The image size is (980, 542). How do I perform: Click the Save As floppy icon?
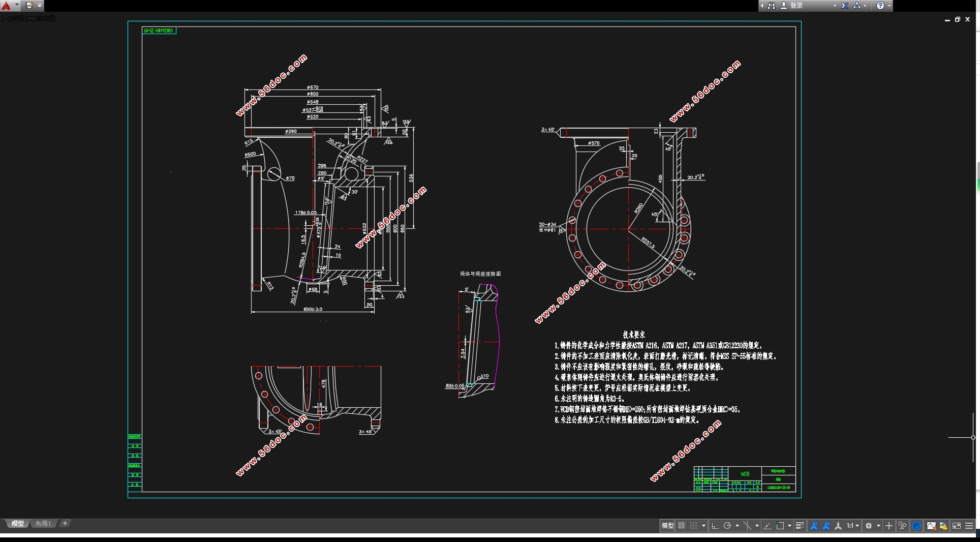pos(29,6)
